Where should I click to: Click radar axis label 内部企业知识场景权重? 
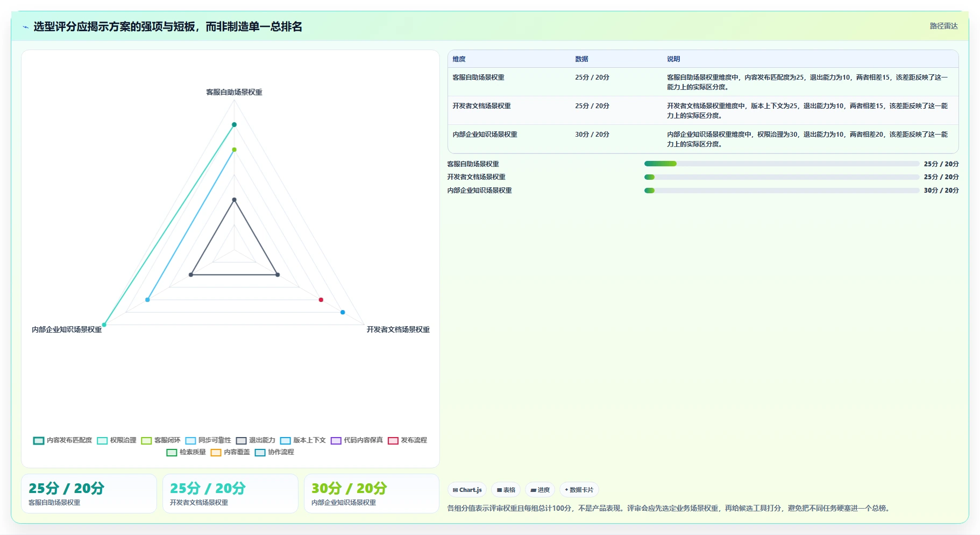pyautogui.click(x=67, y=329)
